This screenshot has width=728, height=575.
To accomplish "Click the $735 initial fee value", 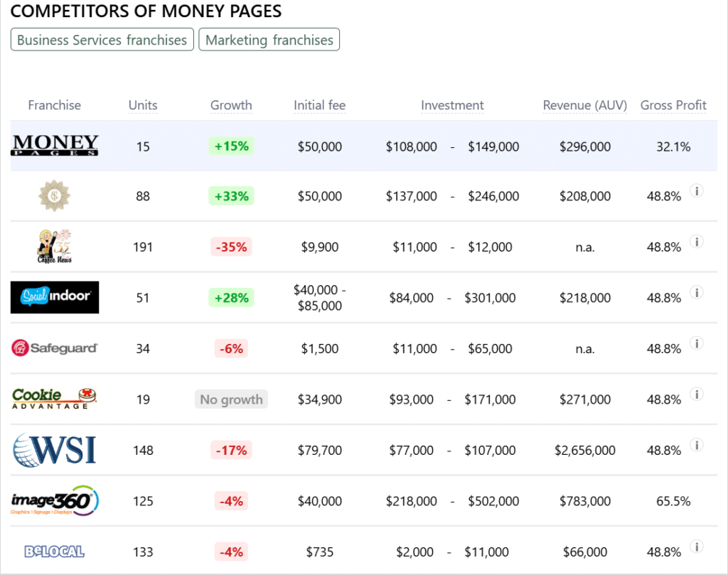I will 319,552.
